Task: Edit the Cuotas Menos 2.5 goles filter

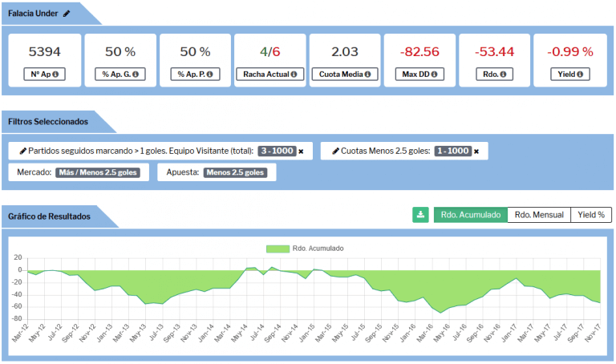Action: pyautogui.click(x=335, y=151)
